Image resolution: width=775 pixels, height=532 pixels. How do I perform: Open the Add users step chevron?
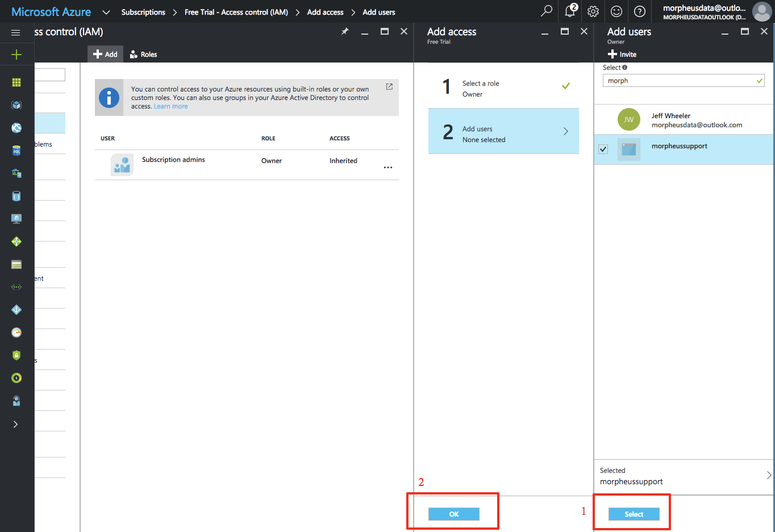point(566,131)
